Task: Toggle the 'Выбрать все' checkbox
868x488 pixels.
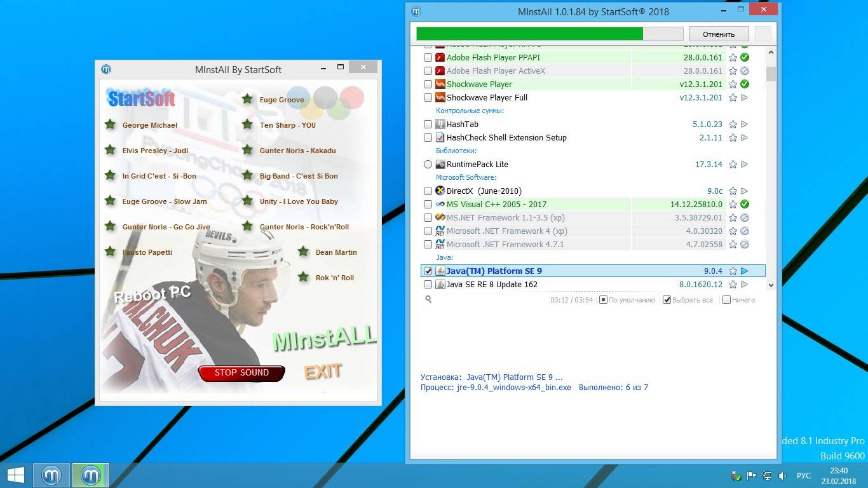Action: tap(667, 300)
